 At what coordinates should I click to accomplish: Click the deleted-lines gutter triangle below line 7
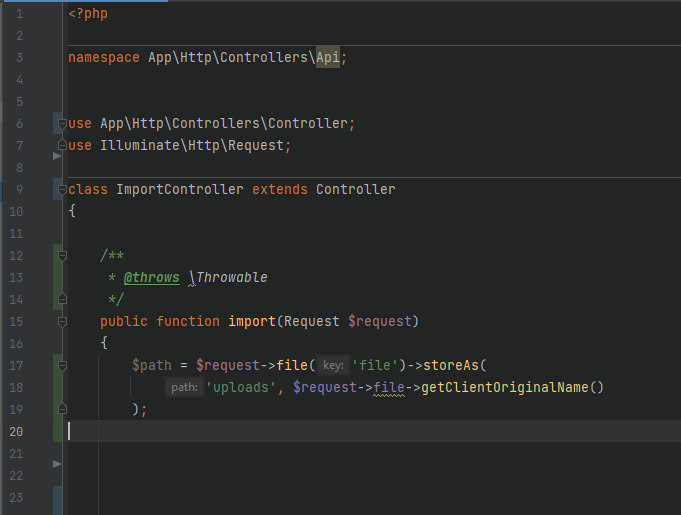56,157
